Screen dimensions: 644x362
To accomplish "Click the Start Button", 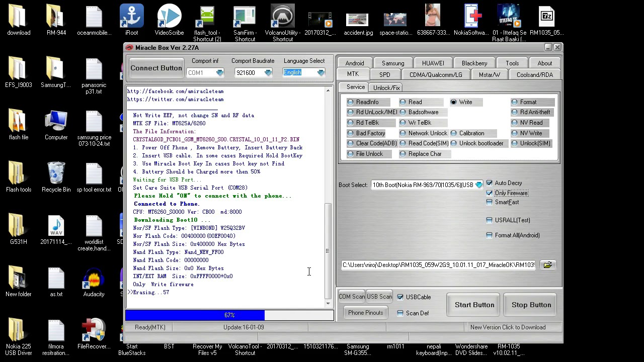I will tap(474, 305).
